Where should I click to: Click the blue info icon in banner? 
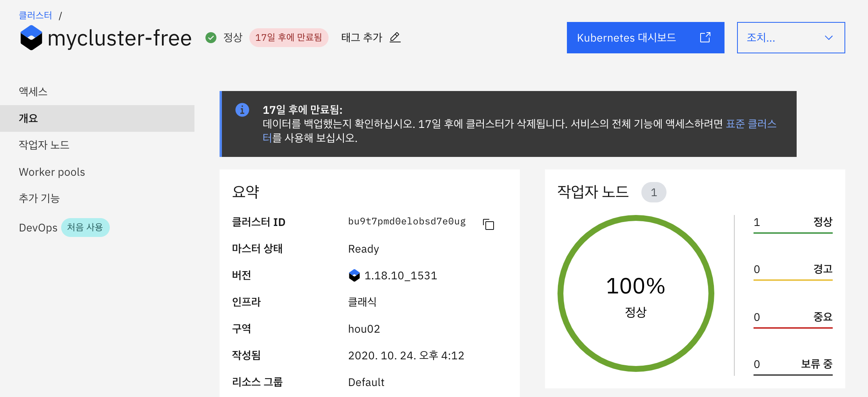pos(242,110)
